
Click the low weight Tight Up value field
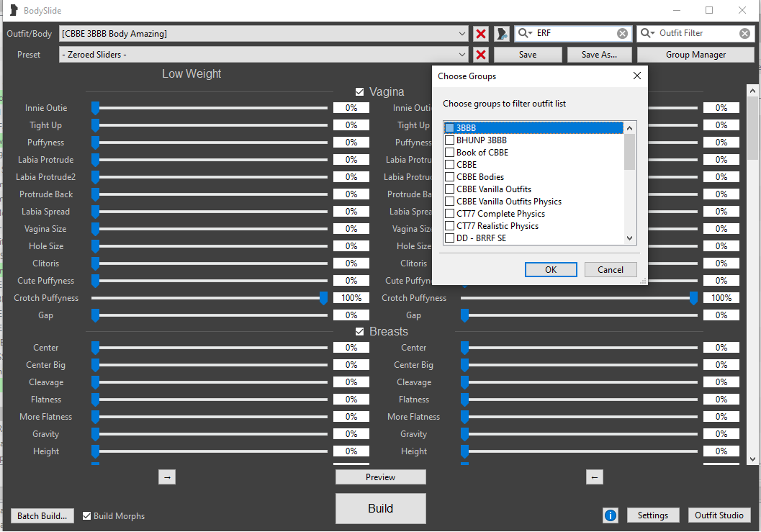(x=351, y=125)
